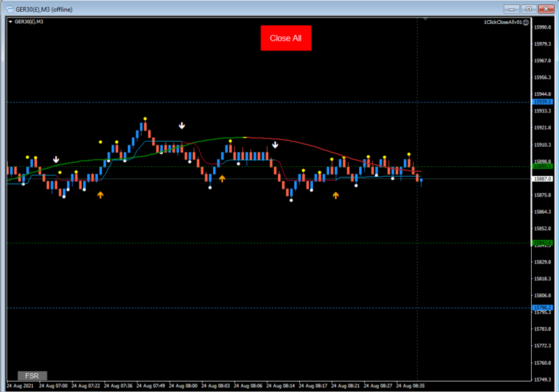Click the yellow dot above the highest candle

click(145, 119)
